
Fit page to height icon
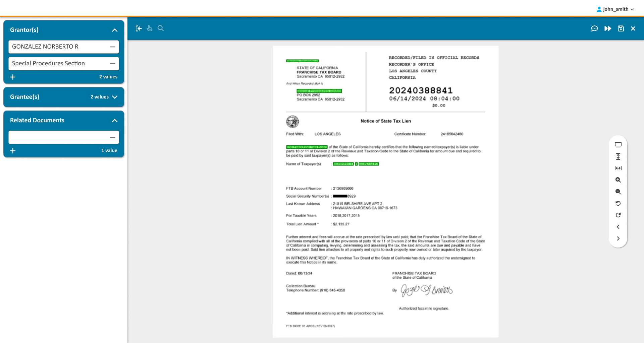point(618,156)
